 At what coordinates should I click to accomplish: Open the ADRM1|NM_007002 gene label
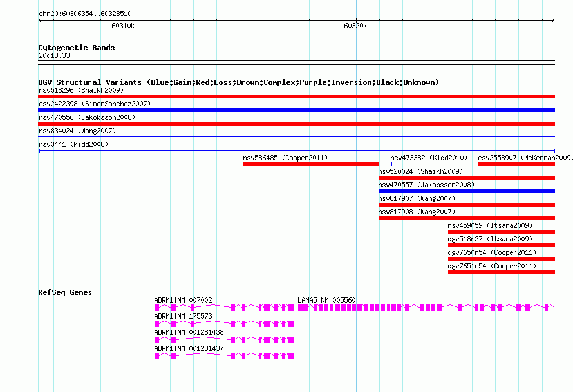click(183, 300)
